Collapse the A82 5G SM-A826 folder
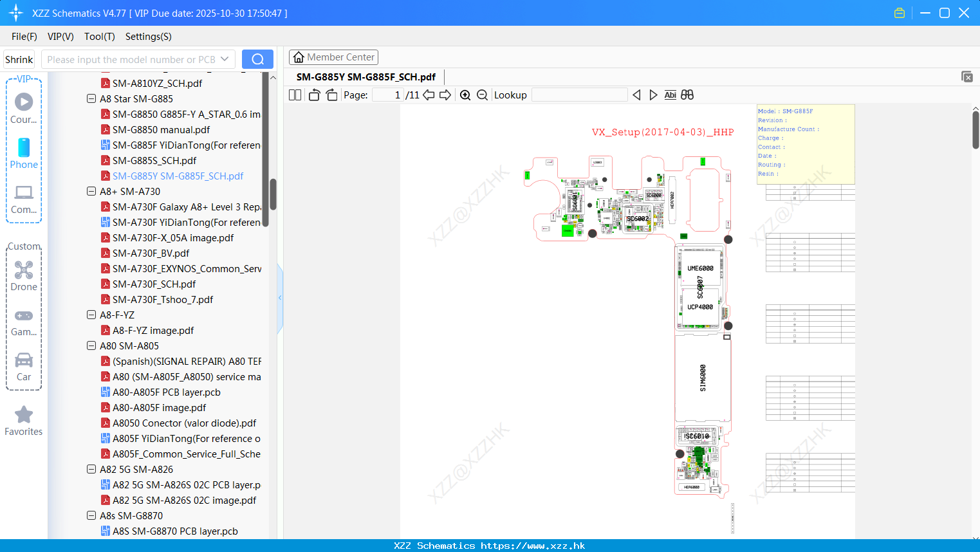 (x=91, y=470)
